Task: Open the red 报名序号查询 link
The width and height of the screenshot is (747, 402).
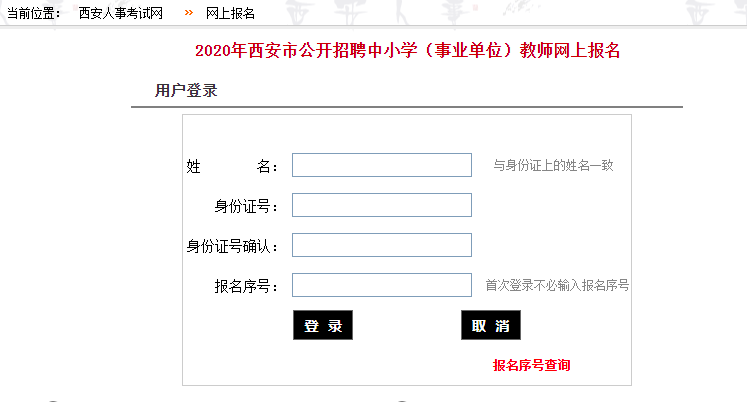Action: 531,366
